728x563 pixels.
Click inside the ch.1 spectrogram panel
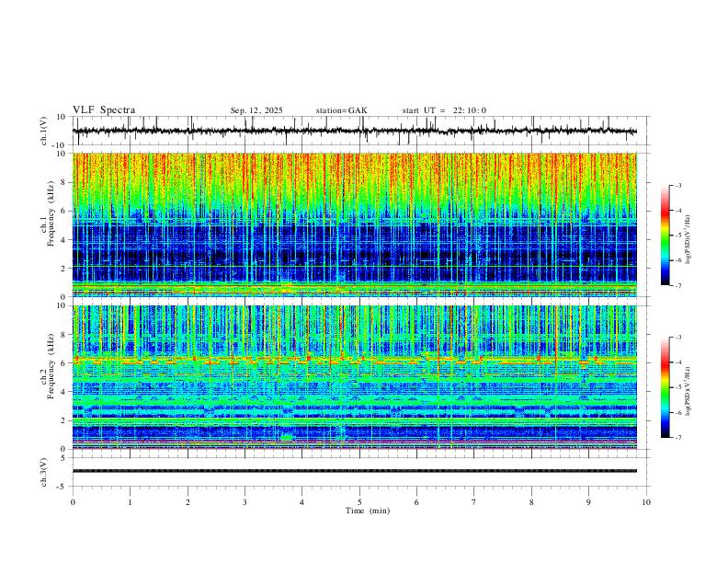tap(354, 224)
